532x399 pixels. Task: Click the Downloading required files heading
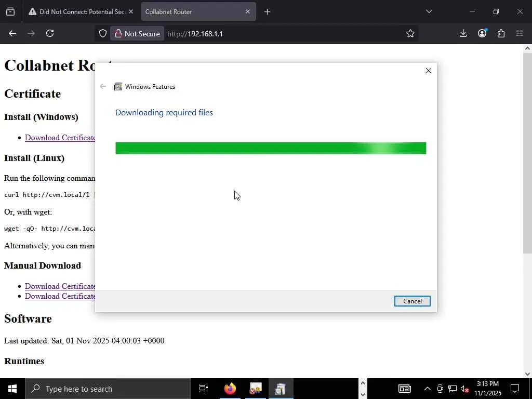(164, 113)
